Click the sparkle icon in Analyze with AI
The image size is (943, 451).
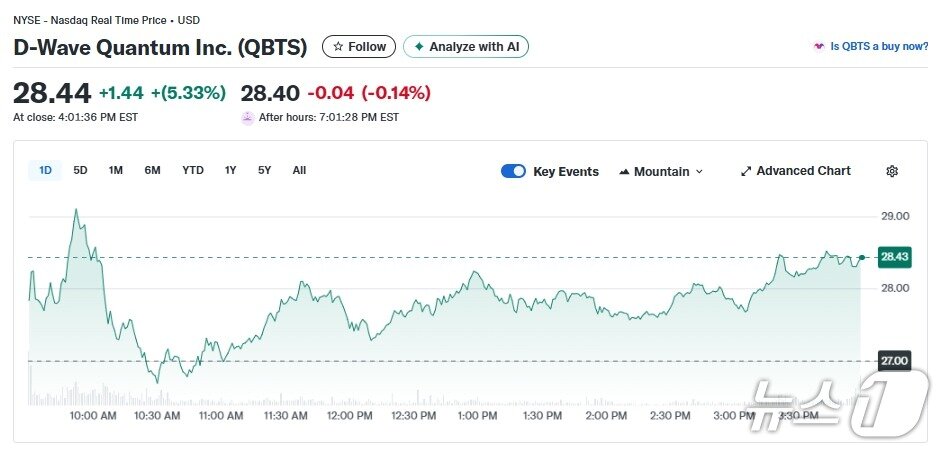(x=419, y=47)
